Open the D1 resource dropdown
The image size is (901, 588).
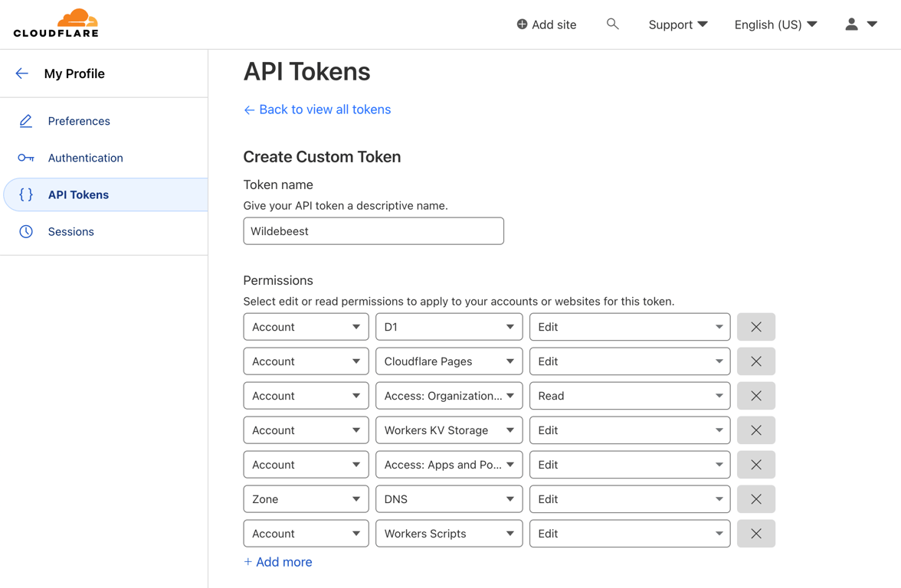coord(449,327)
